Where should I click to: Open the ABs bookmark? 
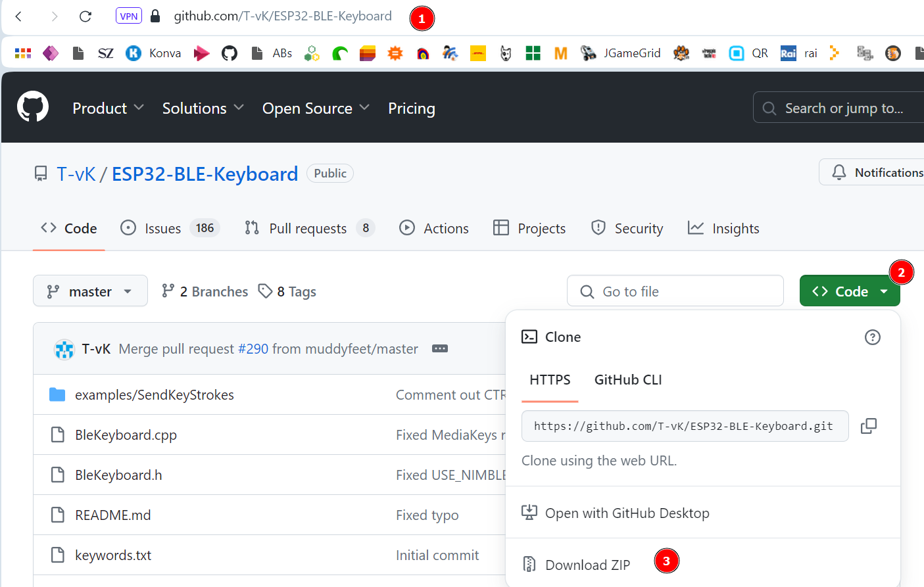click(x=272, y=53)
